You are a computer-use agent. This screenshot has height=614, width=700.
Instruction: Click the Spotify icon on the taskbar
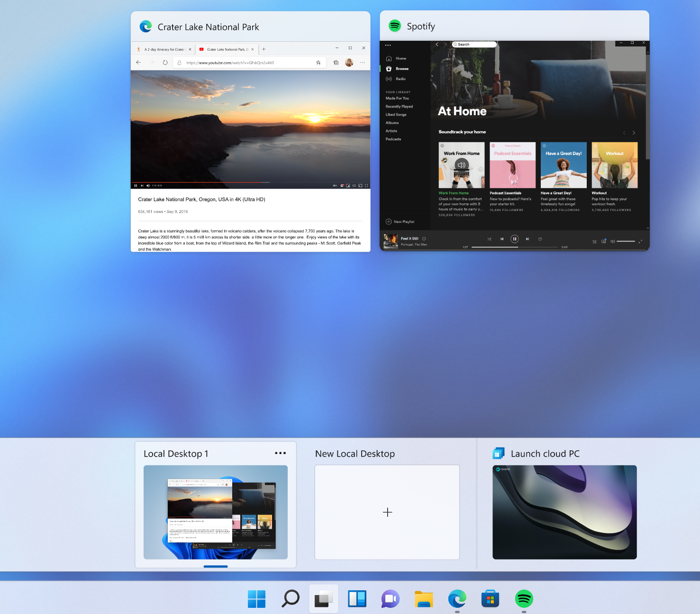point(524,599)
